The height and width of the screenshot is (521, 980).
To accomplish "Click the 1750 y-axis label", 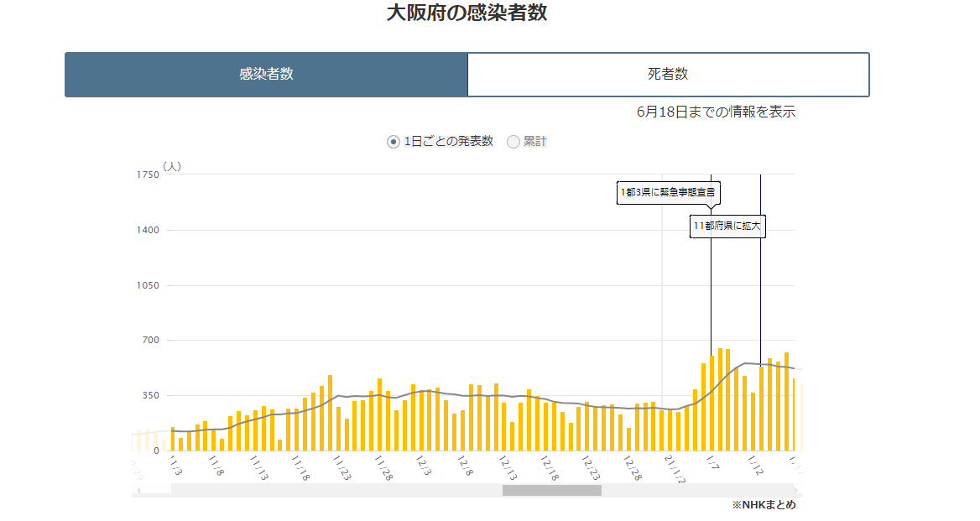I will 148,175.
